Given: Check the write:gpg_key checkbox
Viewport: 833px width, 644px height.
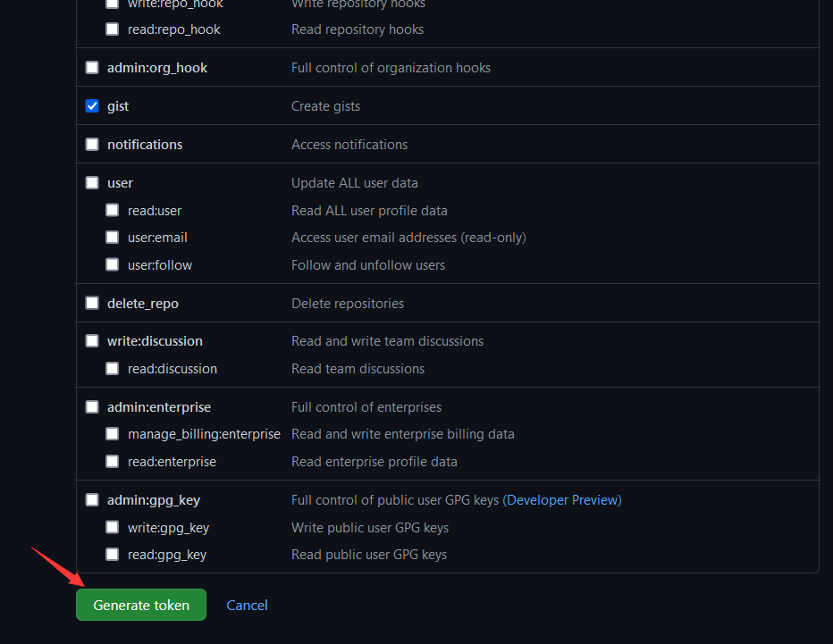Looking at the screenshot, I should click(x=112, y=528).
